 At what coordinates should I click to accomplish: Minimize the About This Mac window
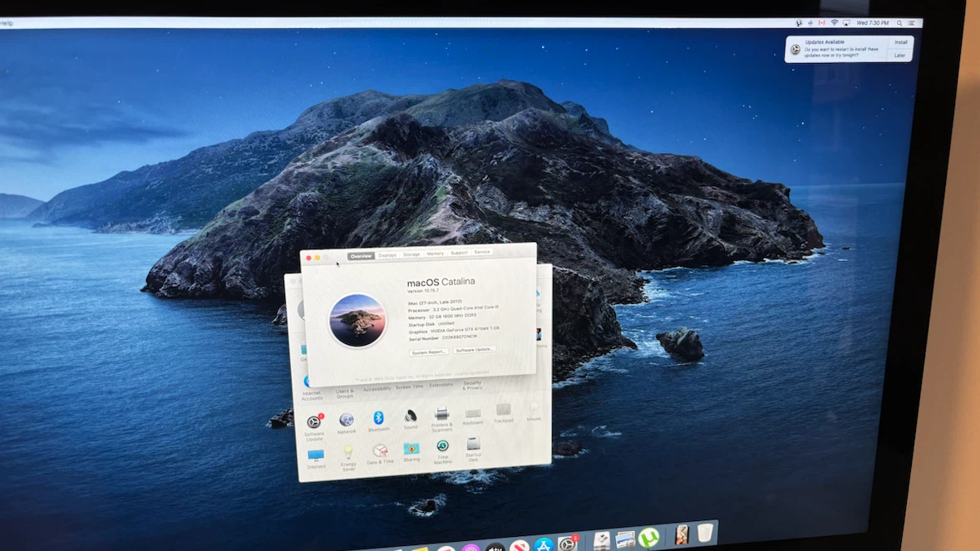(318, 258)
